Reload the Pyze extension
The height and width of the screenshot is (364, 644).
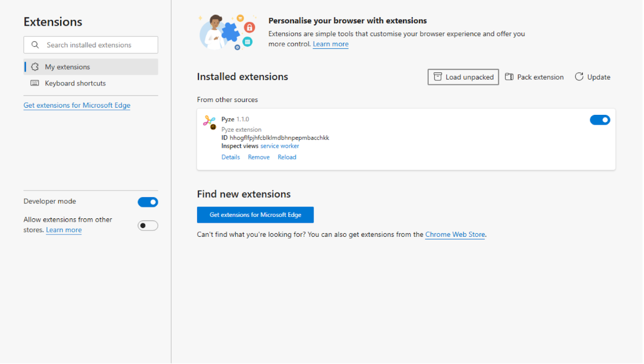(287, 157)
